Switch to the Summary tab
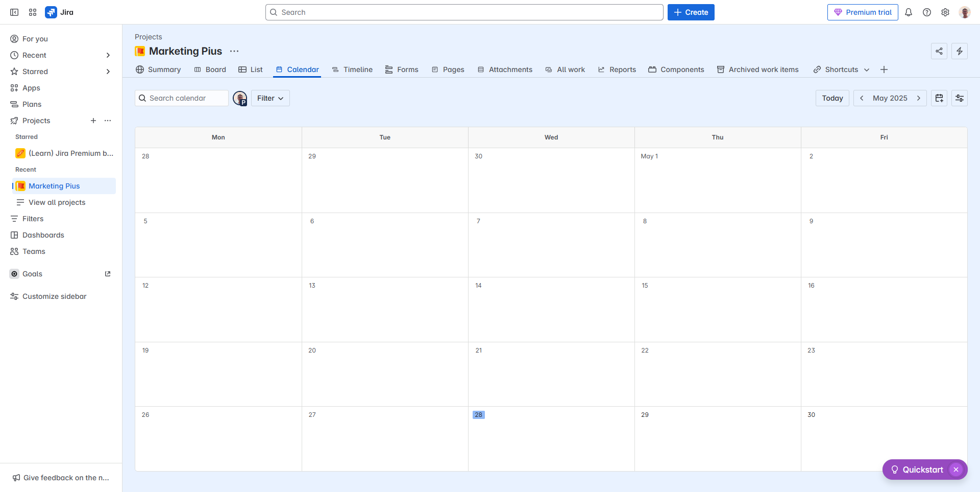Image resolution: width=980 pixels, height=492 pixels. pyautogui.click(x=158, y=69)
